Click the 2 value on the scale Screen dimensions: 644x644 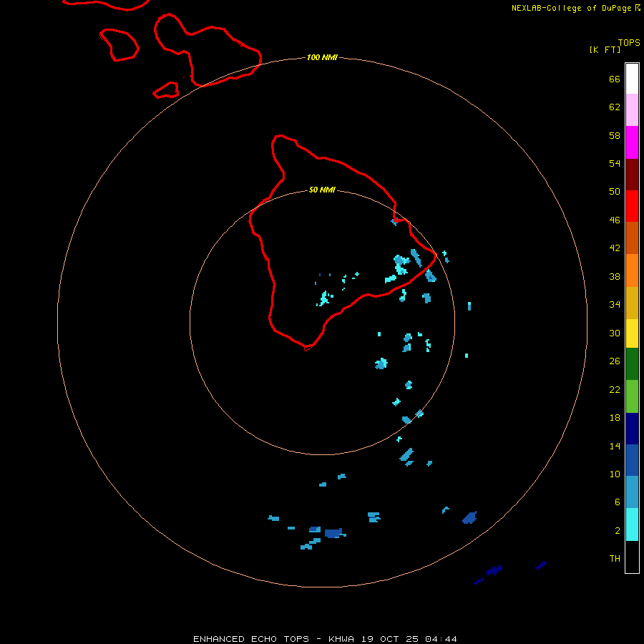(618, 531)
